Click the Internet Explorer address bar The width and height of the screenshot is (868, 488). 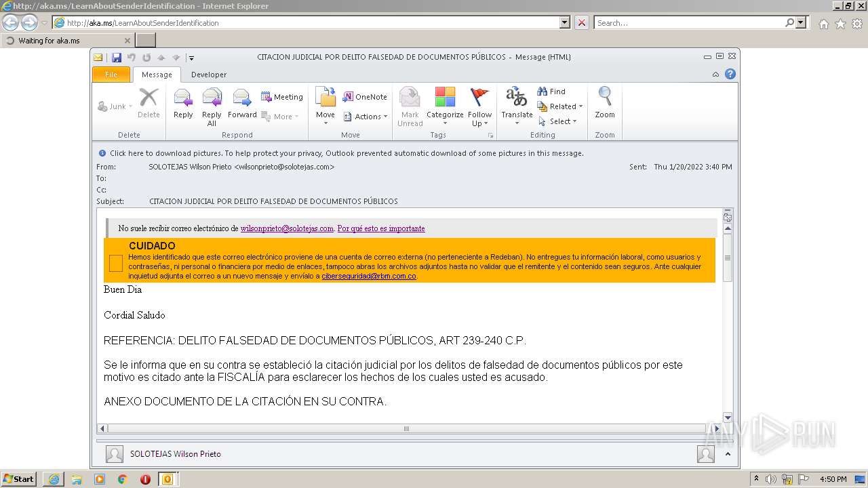pos(312,23)
